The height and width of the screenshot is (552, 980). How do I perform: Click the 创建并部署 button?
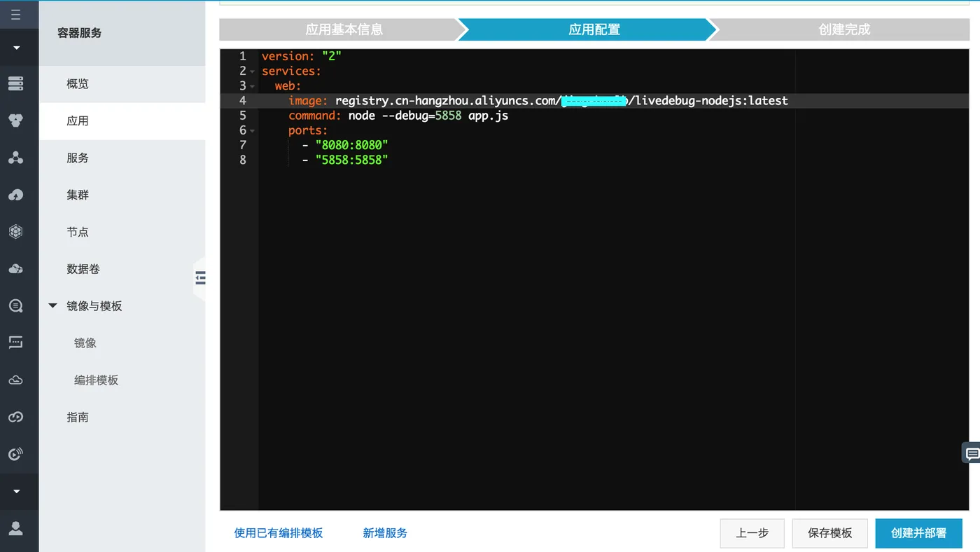tap(918, 532)
